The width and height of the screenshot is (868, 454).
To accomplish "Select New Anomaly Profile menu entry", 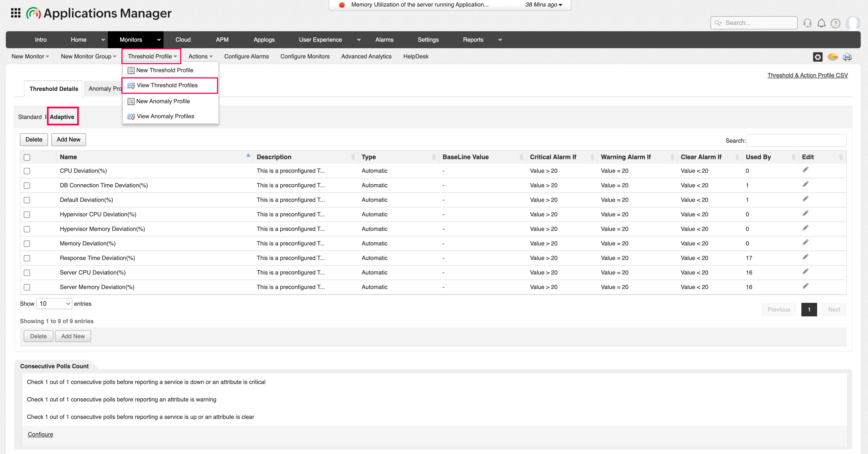I will tap(170, 101).
